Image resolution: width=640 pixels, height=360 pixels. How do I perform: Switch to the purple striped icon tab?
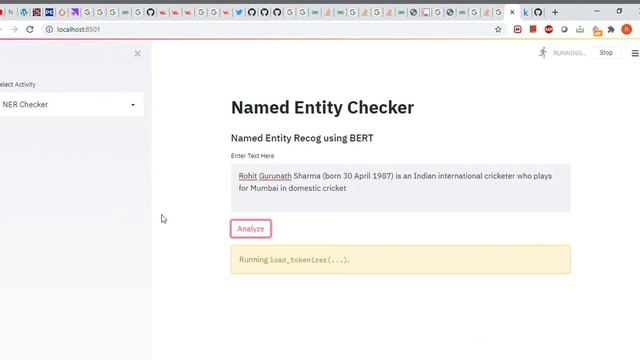pos(75,12)
